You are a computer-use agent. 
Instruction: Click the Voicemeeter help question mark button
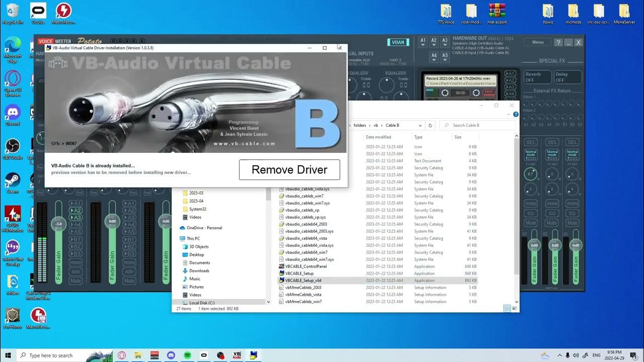click(558, 43)
